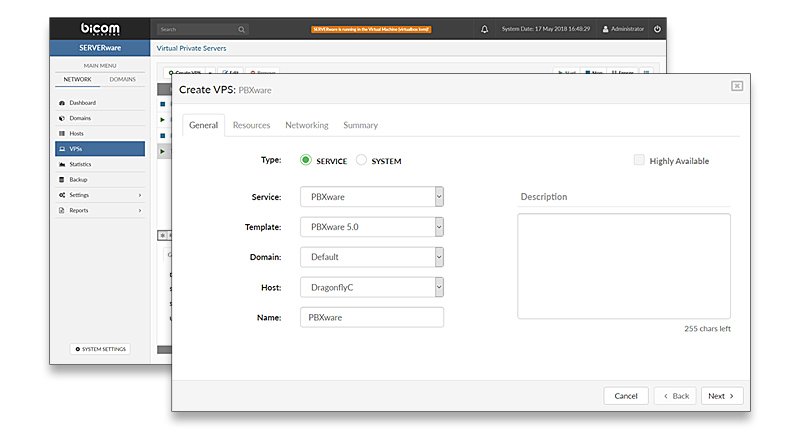The image size is (800, 435).
Task: Select the DOMAINS menu tab
Action: [122, 80]
